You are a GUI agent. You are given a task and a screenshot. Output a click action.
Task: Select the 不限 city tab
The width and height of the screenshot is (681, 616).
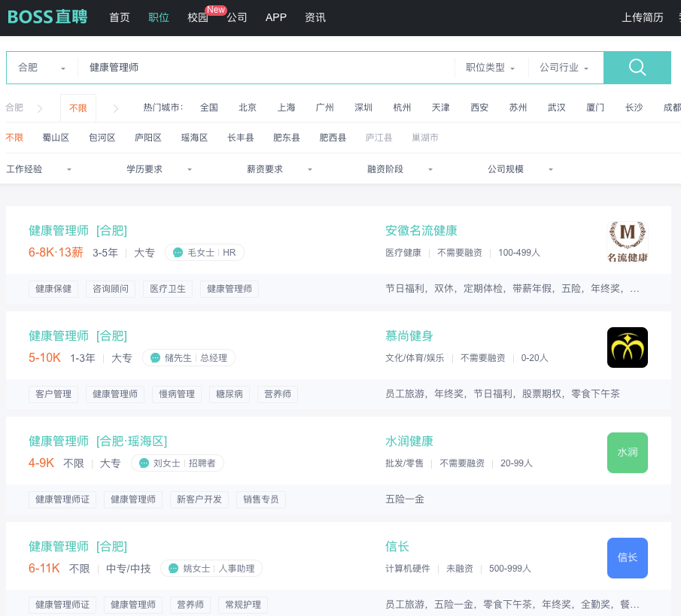click(x=78, y=108)
